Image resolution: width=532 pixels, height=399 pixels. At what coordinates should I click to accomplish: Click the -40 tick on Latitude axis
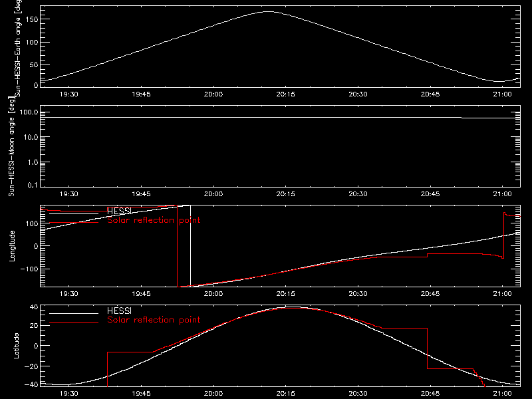click(x=31, y=385)
